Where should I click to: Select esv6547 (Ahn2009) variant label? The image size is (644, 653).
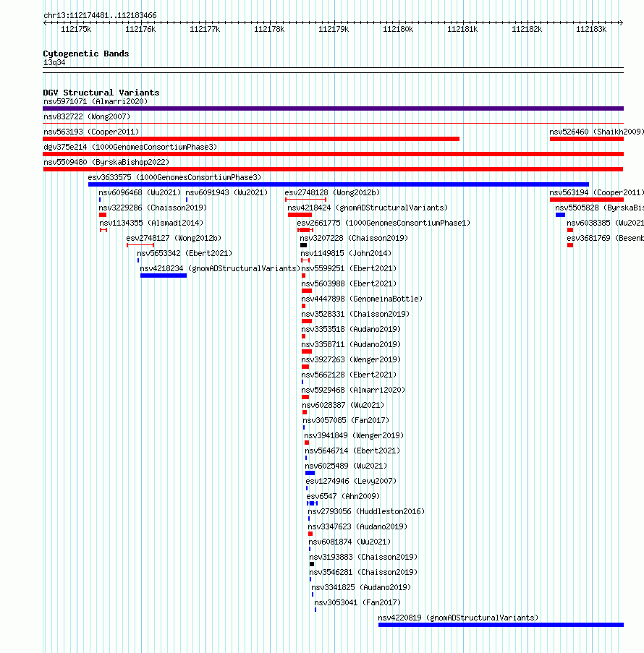point(343,496)
